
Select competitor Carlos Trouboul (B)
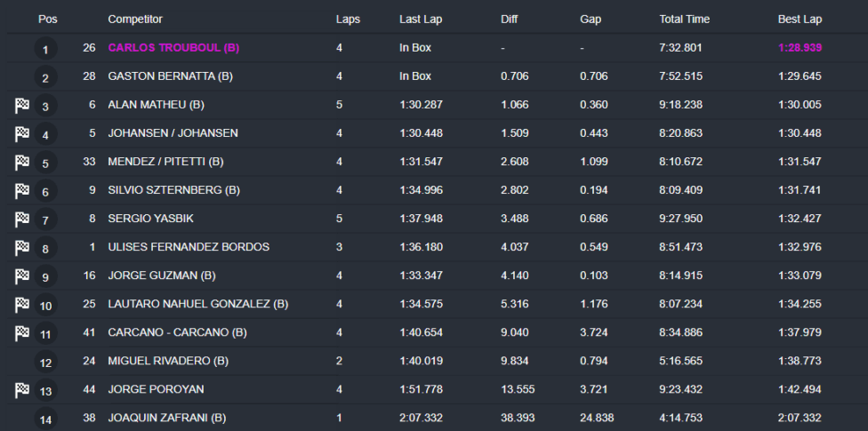(173, 48)
